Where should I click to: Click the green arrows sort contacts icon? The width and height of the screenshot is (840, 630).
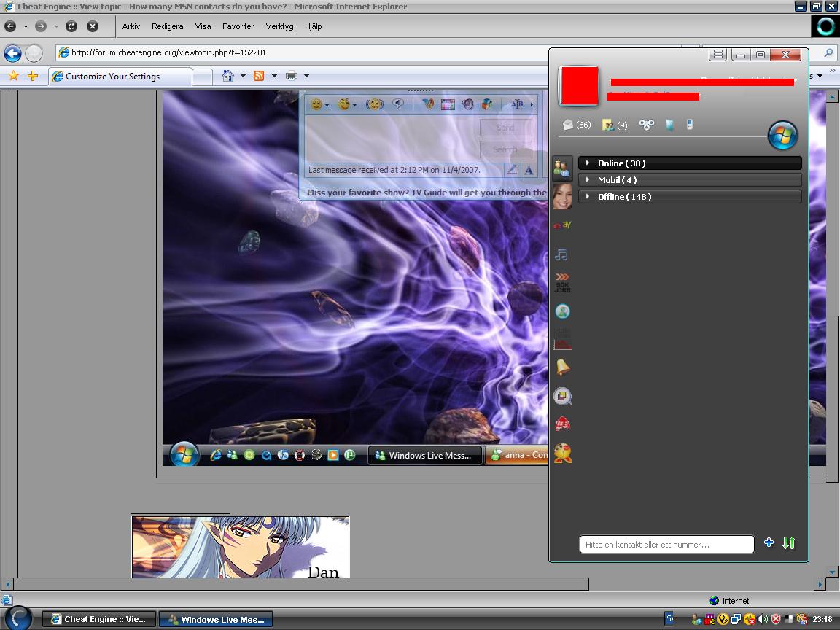click(789, 542)
